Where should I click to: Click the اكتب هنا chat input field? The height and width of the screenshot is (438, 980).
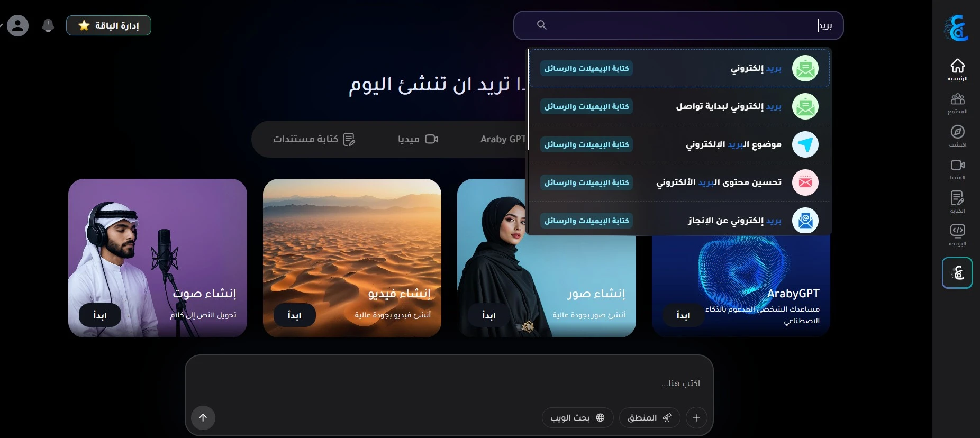click(x=449, y=383)
